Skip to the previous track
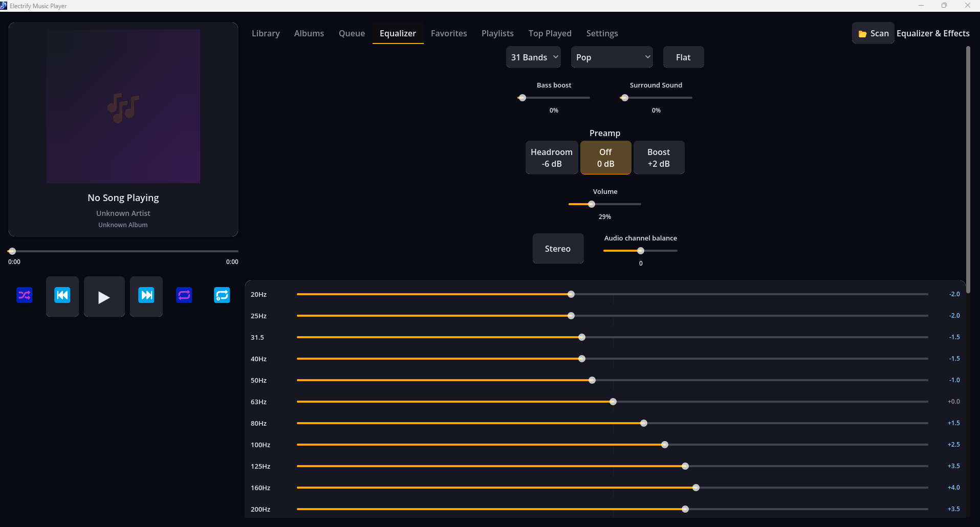 pyautogui.click(x=62, y=296)
